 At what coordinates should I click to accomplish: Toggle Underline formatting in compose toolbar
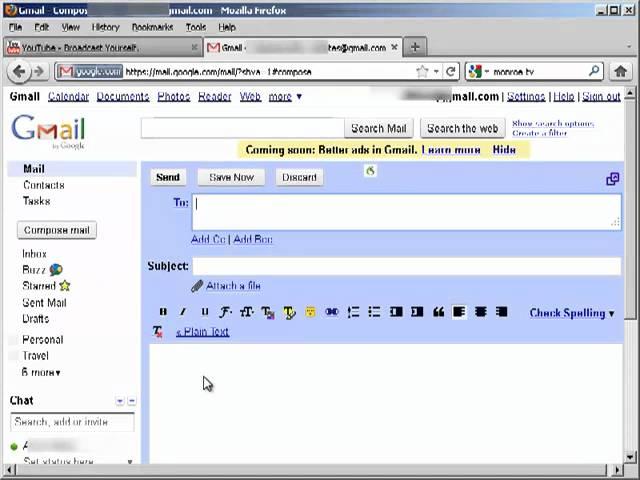205,312
